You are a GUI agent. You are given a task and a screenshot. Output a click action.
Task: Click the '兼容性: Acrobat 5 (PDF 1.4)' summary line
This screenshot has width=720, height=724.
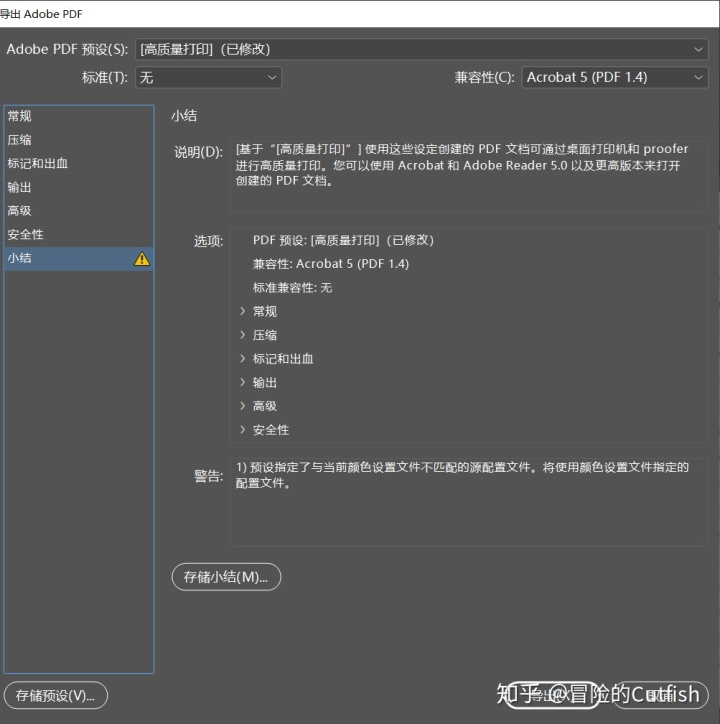click(x=331, y=264)
